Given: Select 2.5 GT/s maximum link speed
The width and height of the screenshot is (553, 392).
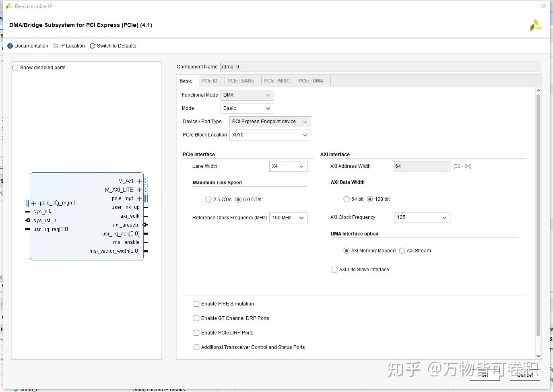Looking at the screenshot, I should (x=208, y=199).
